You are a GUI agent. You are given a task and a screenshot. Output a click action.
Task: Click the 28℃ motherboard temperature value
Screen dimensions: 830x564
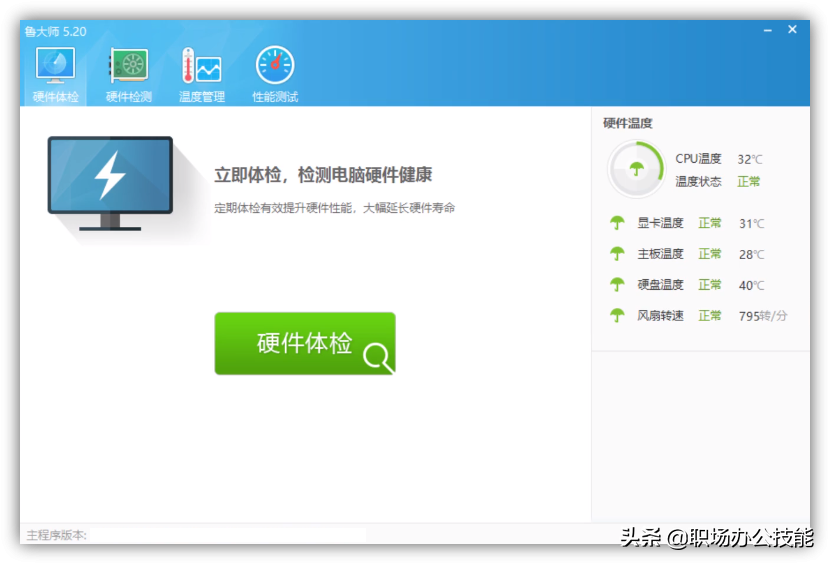(752, 255)
